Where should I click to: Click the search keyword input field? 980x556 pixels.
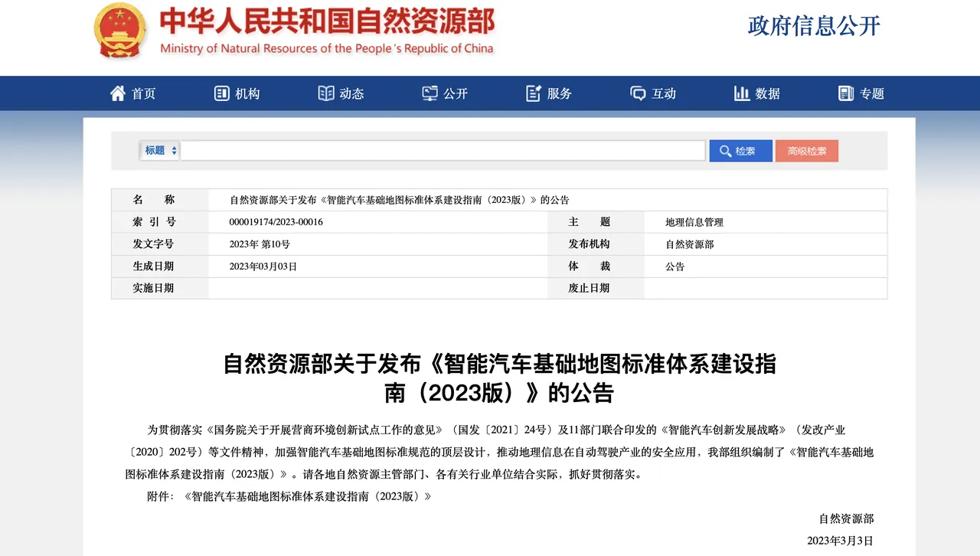click(x=443, y=151)
